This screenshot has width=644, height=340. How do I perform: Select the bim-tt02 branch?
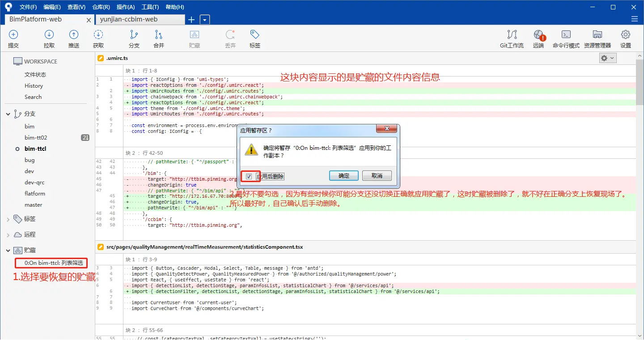[x=36, y=138]
